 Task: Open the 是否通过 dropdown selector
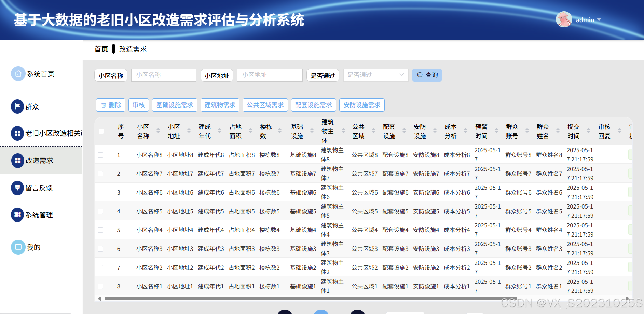click(x=376, y=75)
